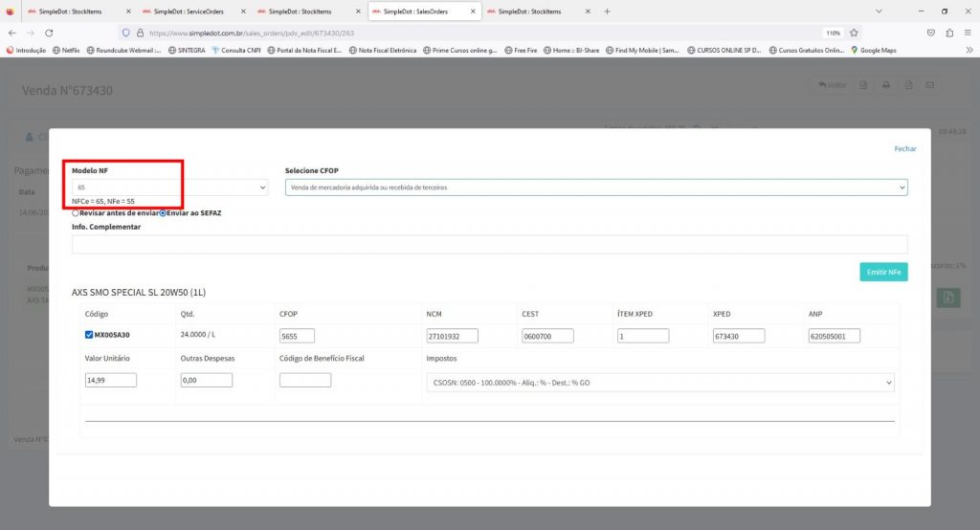Open the Netflix bookmark
The width and height of the screenshot is (980, 530).
point(66,50)
